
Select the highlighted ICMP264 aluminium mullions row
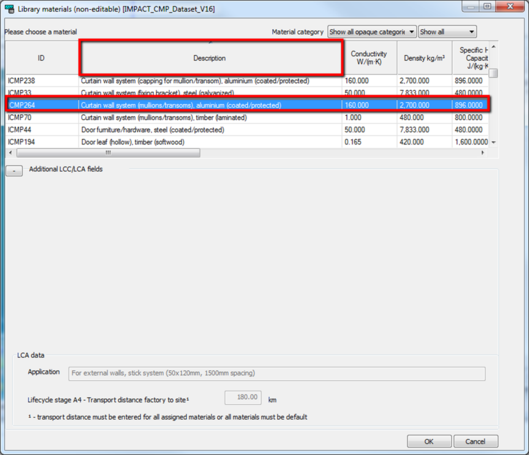(x=247, y=105)
